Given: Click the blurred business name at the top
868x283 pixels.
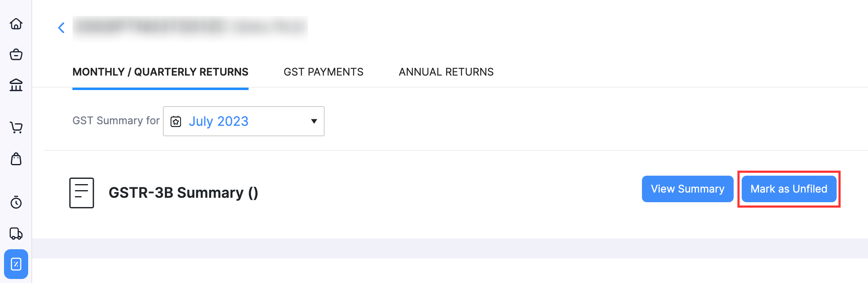Looking at the screenshot, I should [x=189, y=28].
